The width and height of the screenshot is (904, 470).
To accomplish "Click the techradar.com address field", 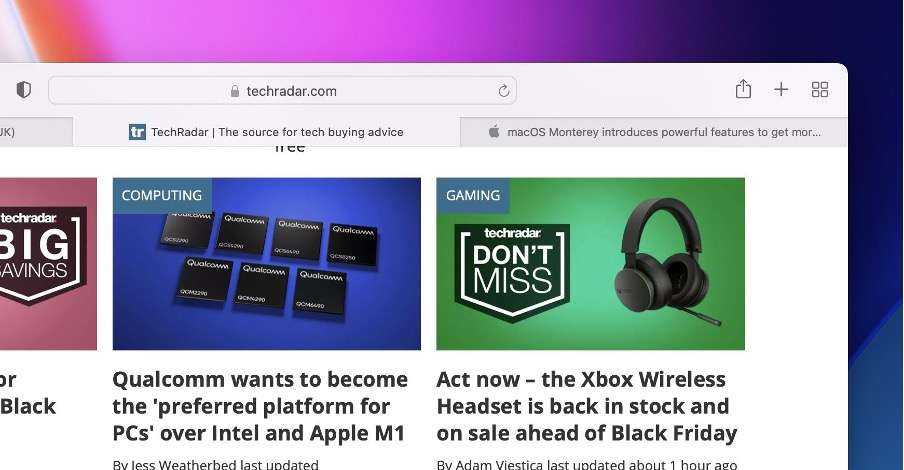I will coord(282,91).
